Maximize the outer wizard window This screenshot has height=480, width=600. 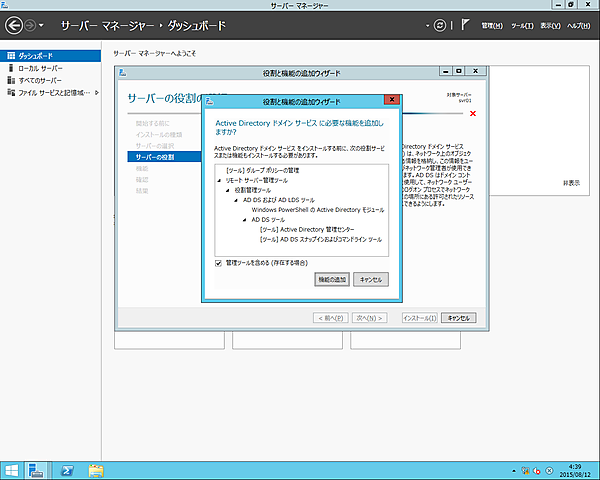459,71
